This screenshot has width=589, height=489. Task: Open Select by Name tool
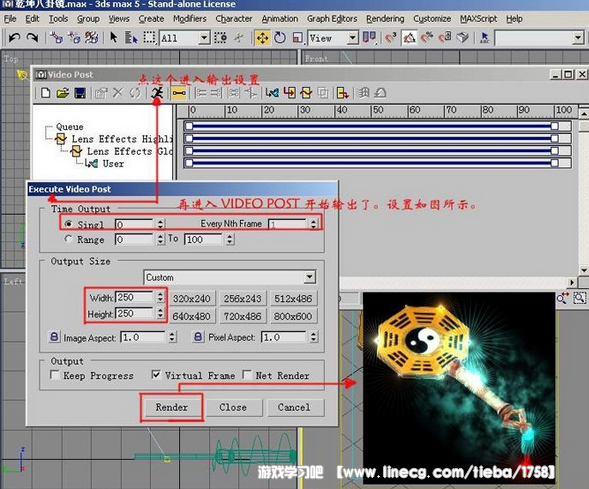tap(131, 38)
